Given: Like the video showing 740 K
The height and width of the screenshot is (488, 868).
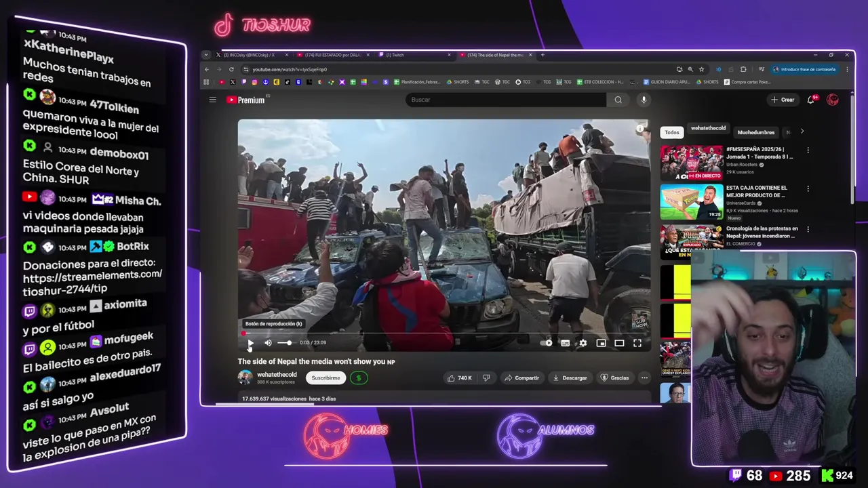Looking at the screenshot, I should pos(460,378).
